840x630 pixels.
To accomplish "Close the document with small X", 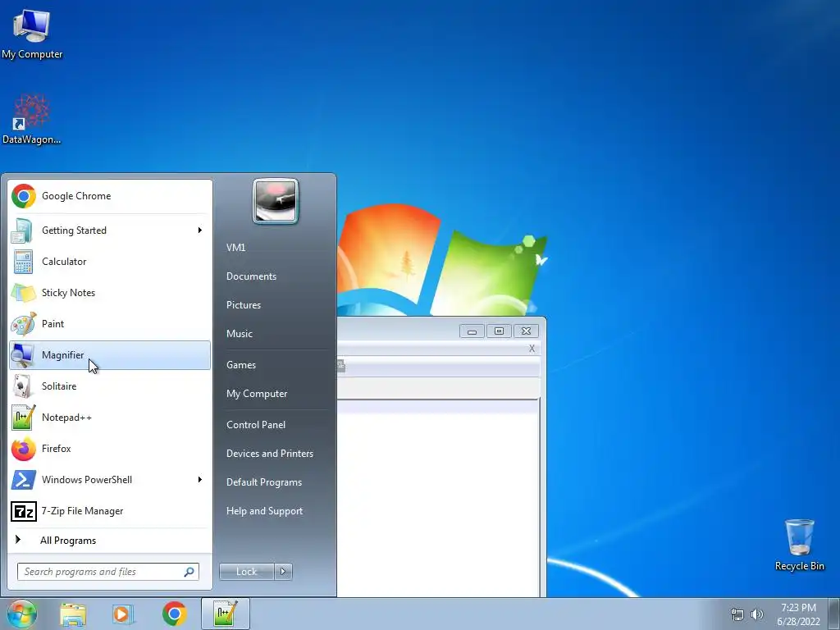I will click(532, 349).
